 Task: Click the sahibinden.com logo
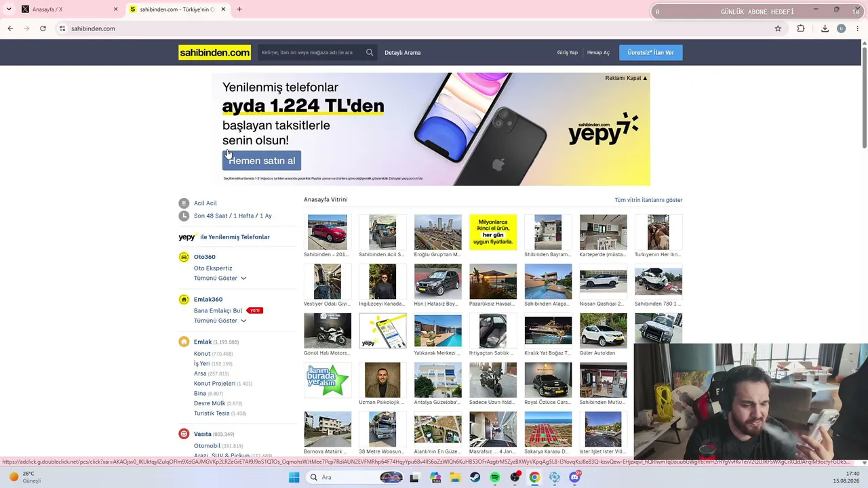214,52
